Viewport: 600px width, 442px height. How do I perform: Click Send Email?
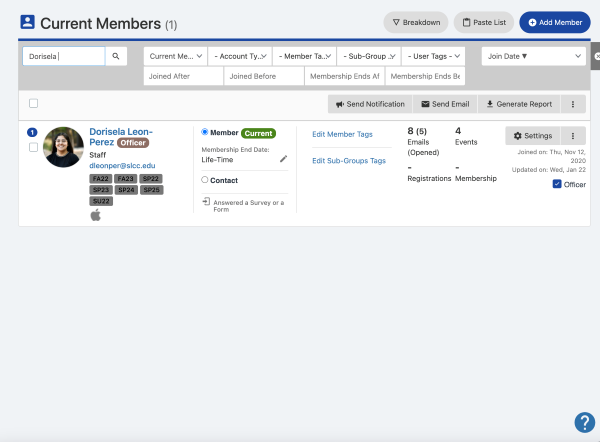445,104
